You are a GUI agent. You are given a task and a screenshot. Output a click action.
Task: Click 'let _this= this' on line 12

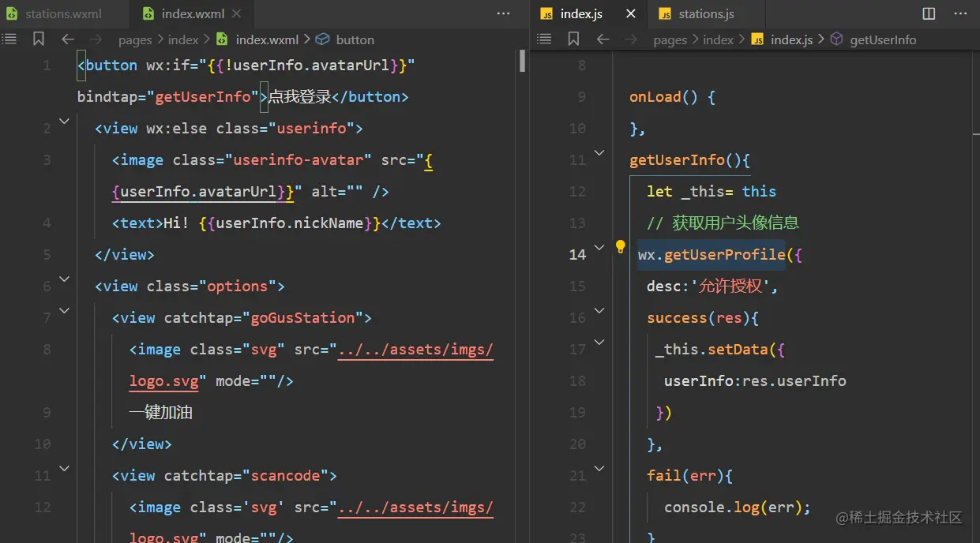[x=712, y=191]
